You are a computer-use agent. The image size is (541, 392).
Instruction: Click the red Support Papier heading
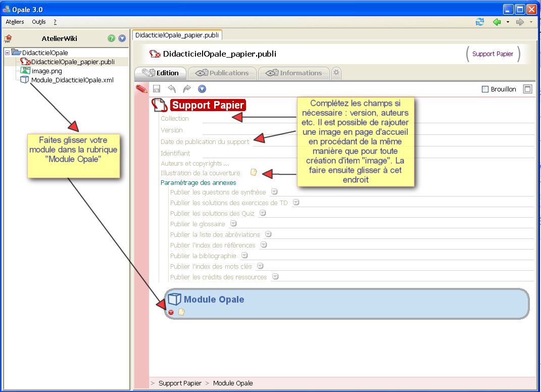coord(208,105)
